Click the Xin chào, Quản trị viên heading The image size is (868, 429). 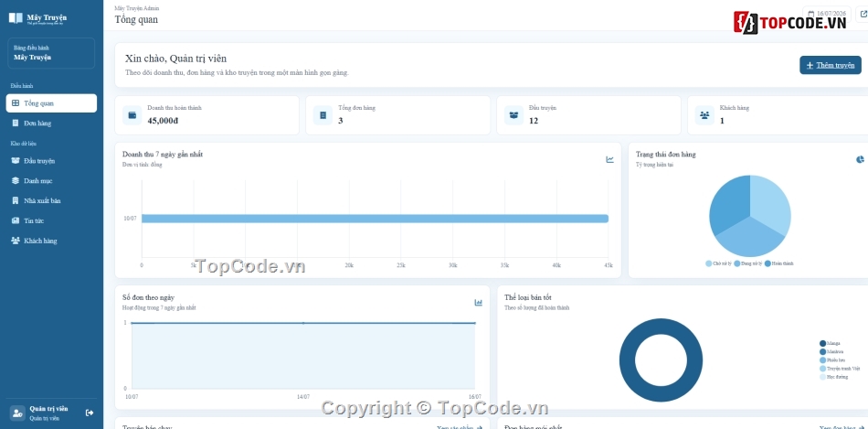(x=176, y=59)
